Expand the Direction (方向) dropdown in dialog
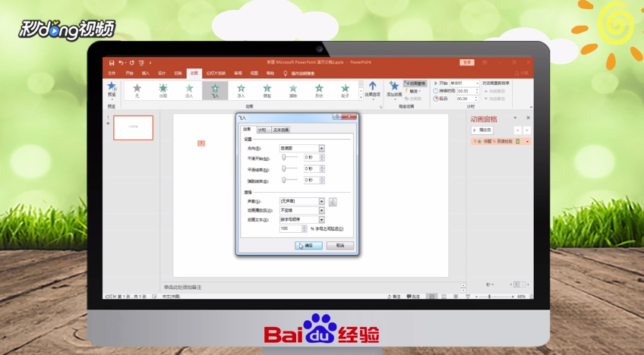This screenshot has width=644, height=355. point(321,148)
